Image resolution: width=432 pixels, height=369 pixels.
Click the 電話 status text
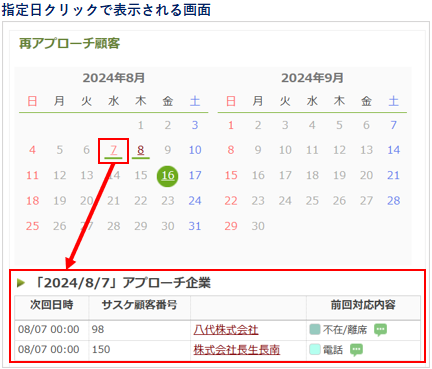click(333, 350)
